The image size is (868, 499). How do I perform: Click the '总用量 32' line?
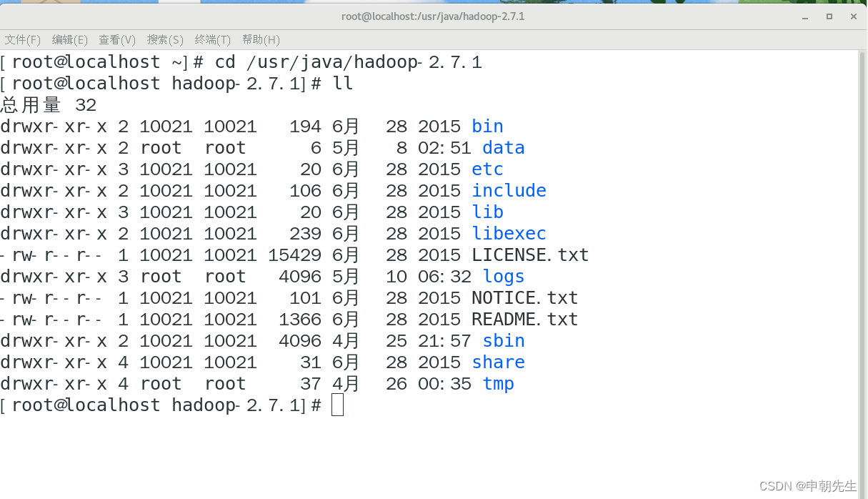[49, 105]
